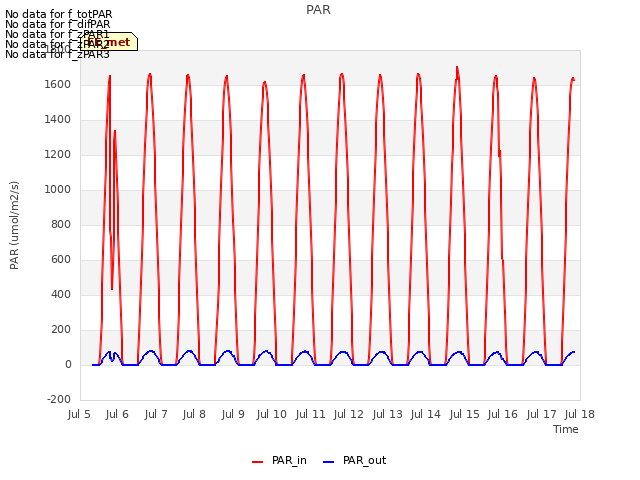Click the 1000 y-axis tick label
Image resolution: width=640 pixels, height=480 pixels.
point(58,190)
